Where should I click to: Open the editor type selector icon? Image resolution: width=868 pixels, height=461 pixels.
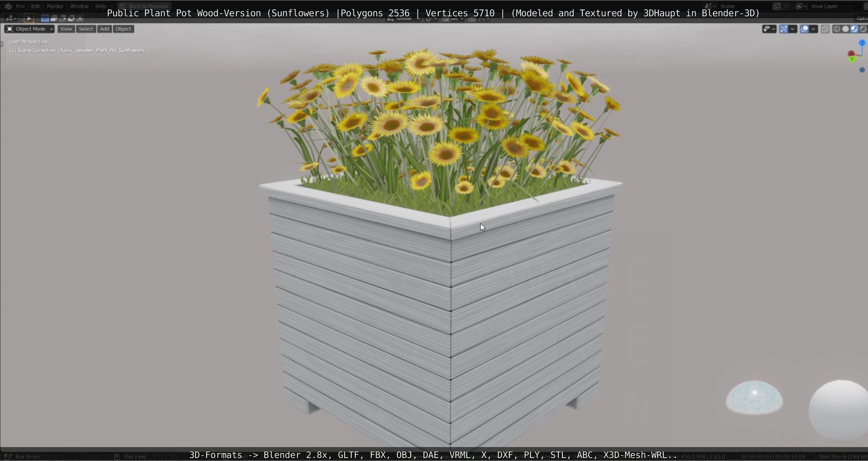tap(10, 18)
